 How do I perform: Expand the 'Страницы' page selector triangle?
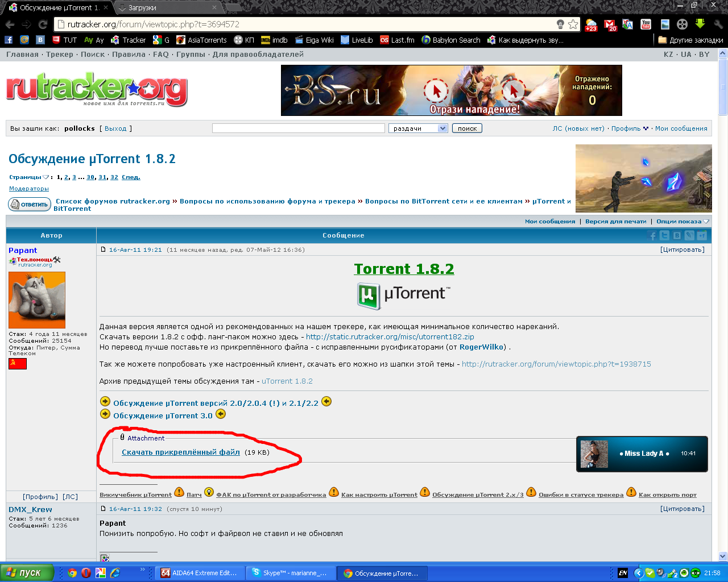pos(46,177)
